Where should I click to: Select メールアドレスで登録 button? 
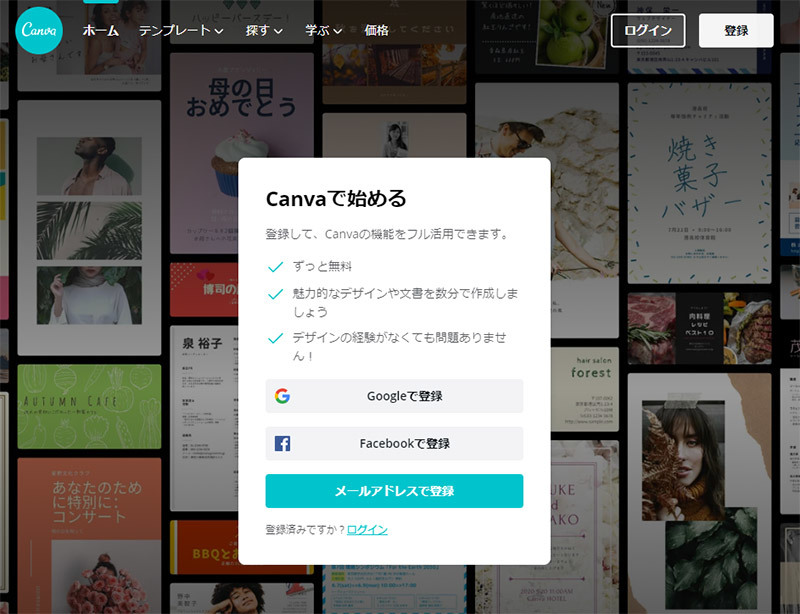[394, 491]
